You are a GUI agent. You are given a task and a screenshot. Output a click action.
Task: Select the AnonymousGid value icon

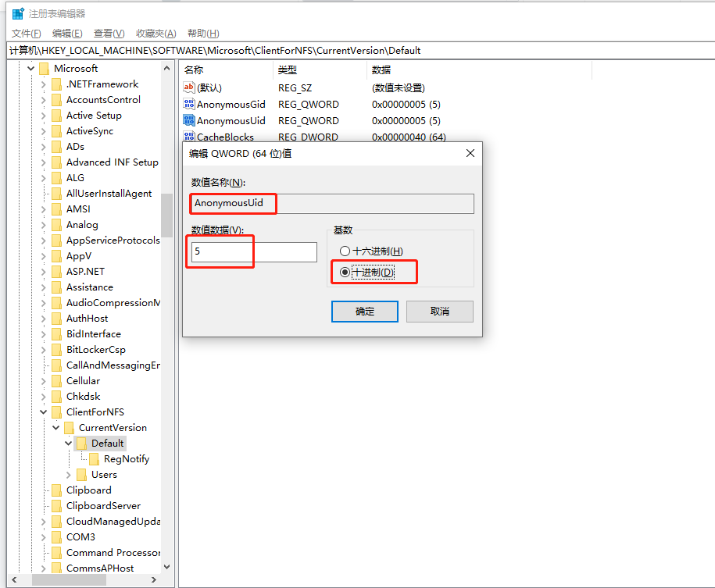(189, 104)
